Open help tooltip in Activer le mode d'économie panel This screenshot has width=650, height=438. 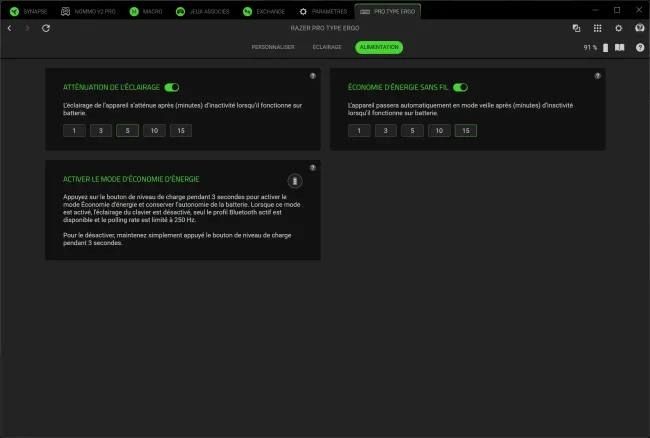[313, 168]
